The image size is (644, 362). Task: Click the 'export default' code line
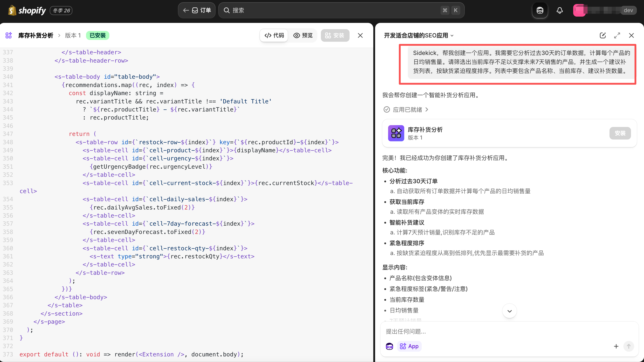point(131,354)
